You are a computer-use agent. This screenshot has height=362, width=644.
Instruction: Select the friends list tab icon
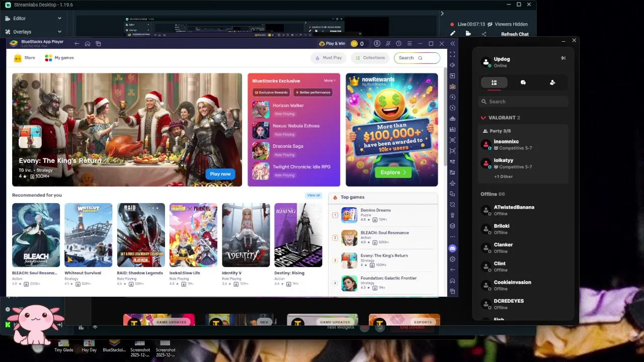(x=494, y=82)
